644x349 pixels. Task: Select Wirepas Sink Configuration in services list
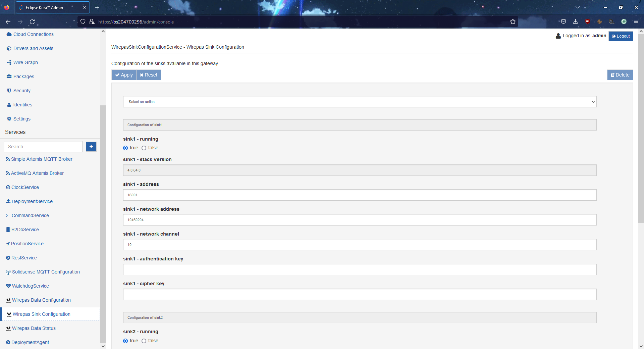tap(51, 314)
